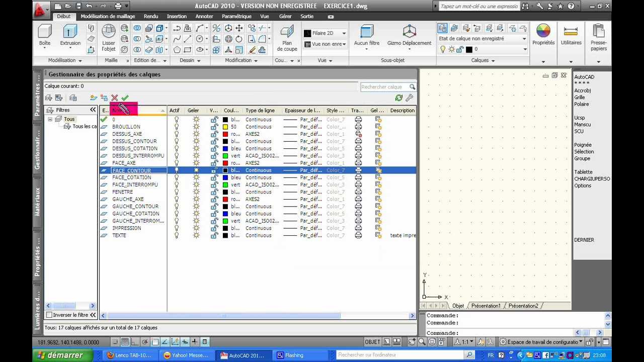Toggle new viewport freeze for FACE_COTATION
Image resolution: width=644 pixels, height=362 pixels.
[x=378, y=177]
